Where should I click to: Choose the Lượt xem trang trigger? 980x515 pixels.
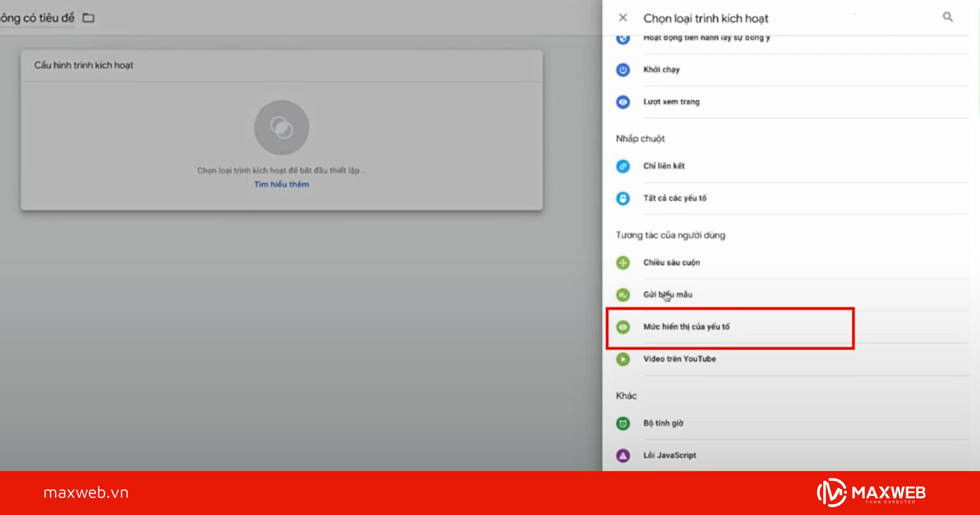[671, 102]
